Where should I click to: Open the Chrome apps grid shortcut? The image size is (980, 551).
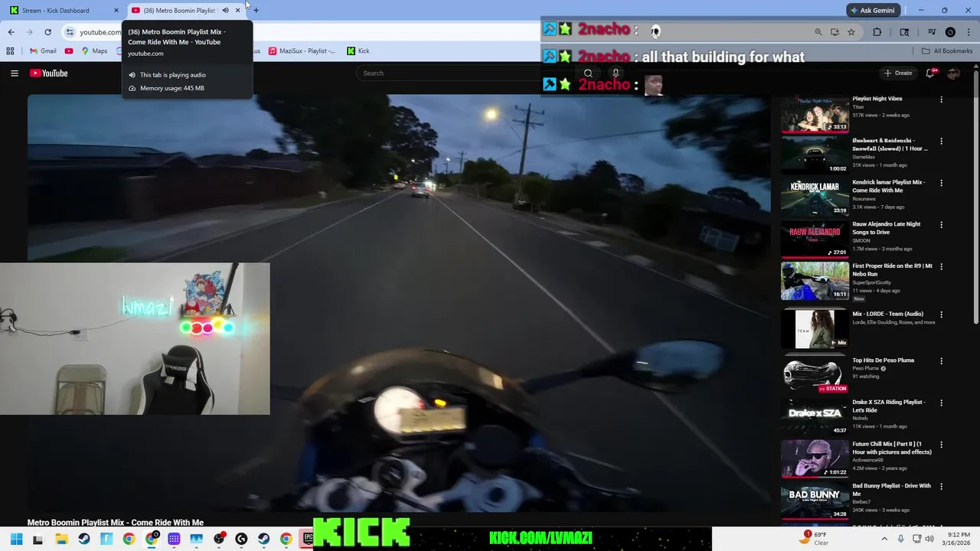(10, 51)
